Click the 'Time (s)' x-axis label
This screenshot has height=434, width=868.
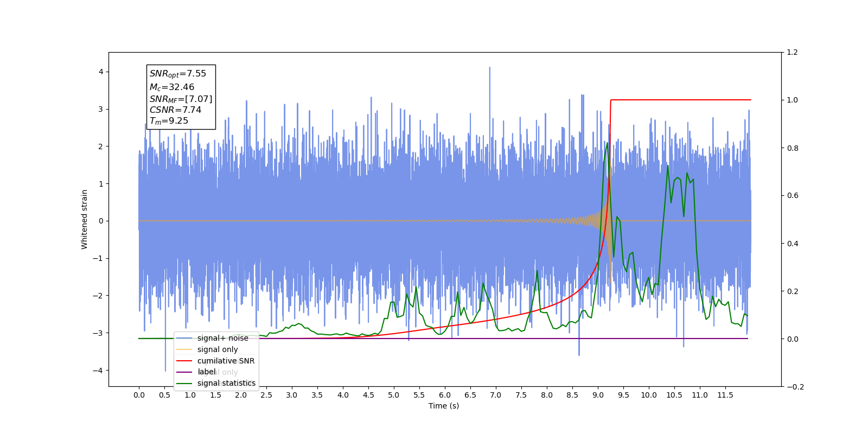(x=444, y=406)
